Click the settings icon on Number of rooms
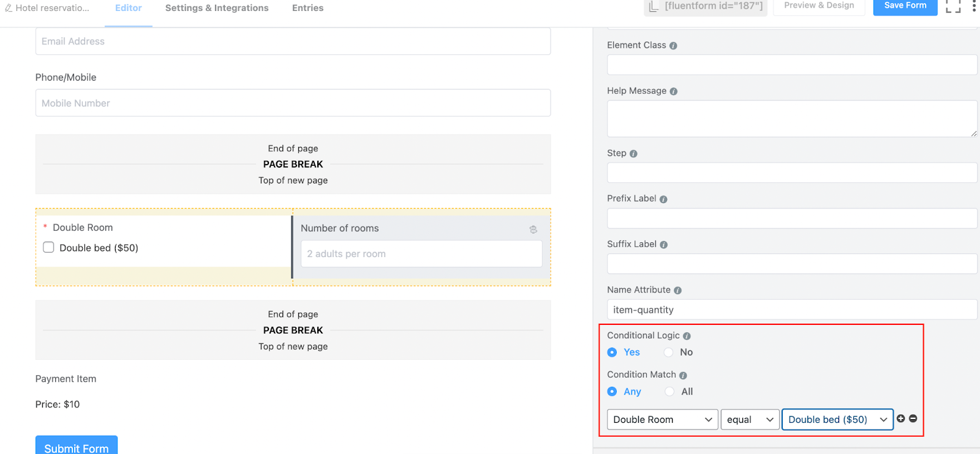Screen dimensions: 980x454 (533, 229)
